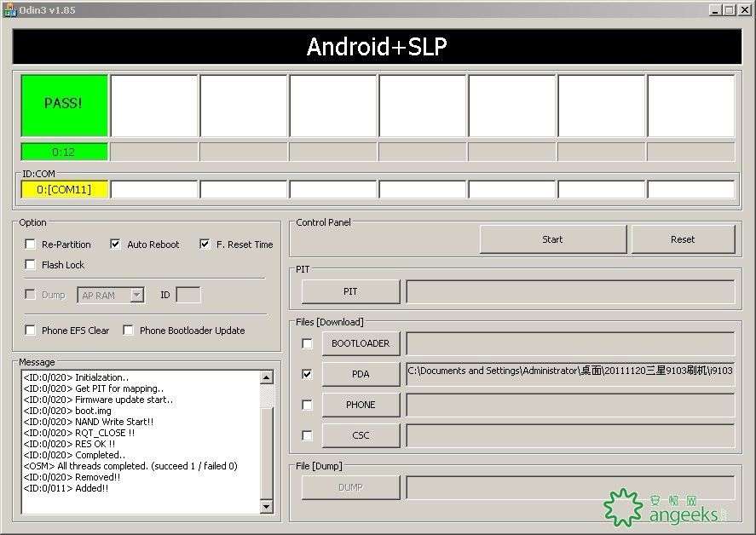
Task: Click the Dump ID input field
Action: coord(188,295)
